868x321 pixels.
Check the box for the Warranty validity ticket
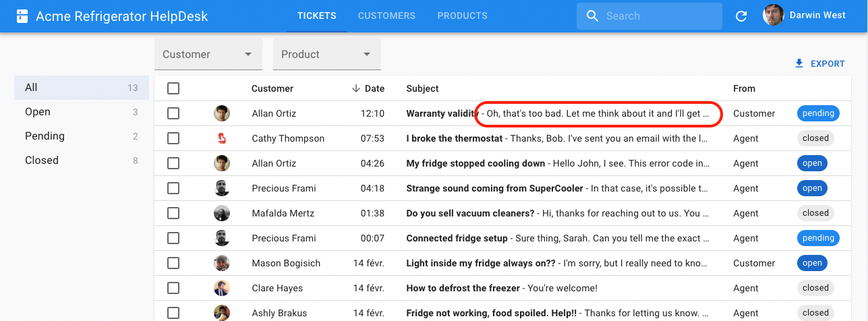point(173,113)
